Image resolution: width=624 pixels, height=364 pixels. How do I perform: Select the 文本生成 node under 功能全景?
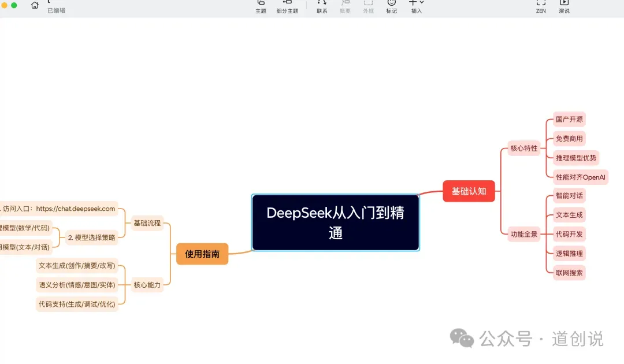(x=569, y=215)
